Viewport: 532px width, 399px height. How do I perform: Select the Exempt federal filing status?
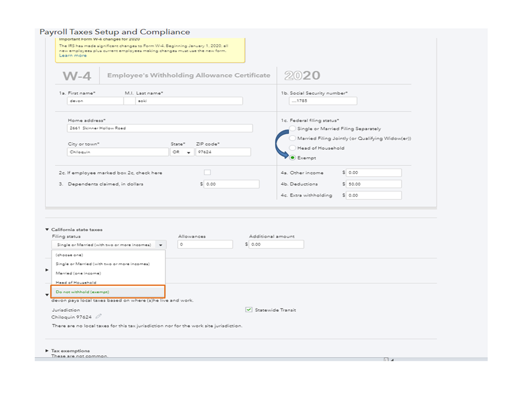(x=292, y=158)
